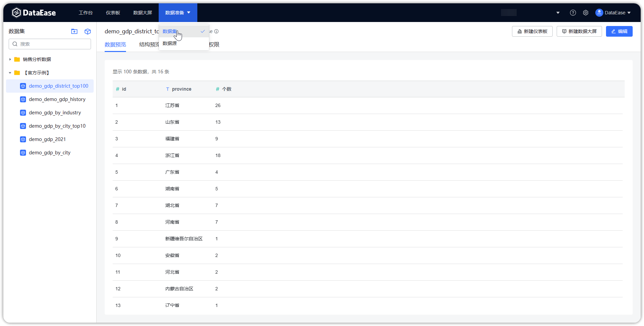Click the new folder icon in dataset panel
644x326 pixels.
coord(74,31)
